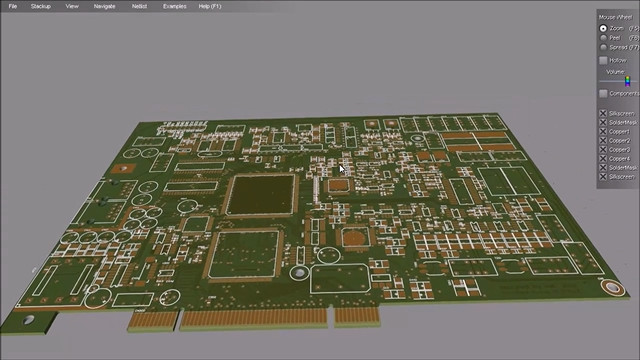Image resolution: width=640 pixels, height=360 pixels.
Task: Enable the Components checkbox
Action: pos(603,93)
